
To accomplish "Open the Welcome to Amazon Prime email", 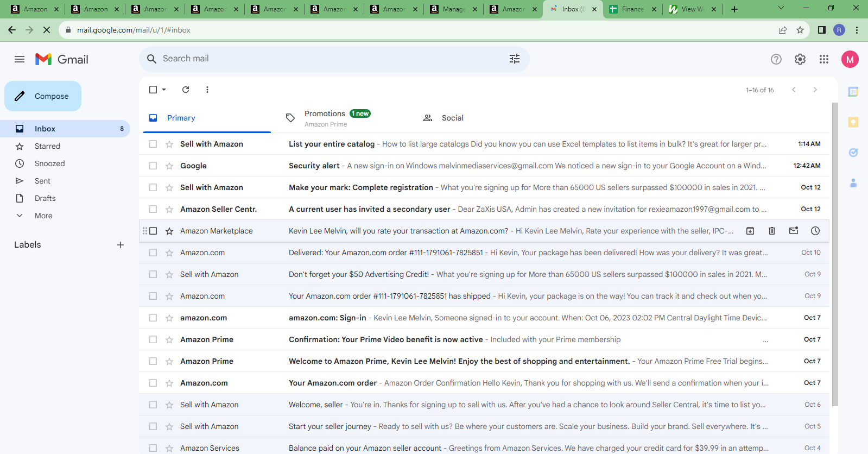I will tap(484, 361).
